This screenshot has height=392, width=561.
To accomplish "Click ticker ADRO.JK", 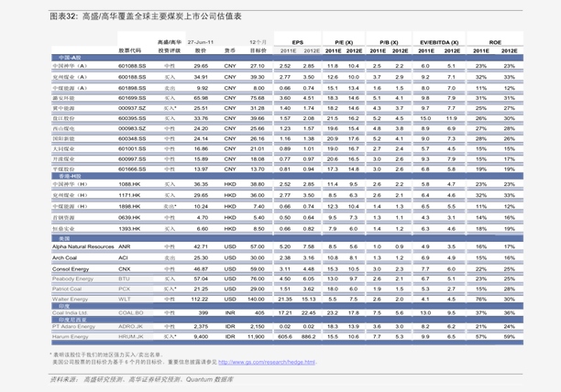I will tap(131, 326).
